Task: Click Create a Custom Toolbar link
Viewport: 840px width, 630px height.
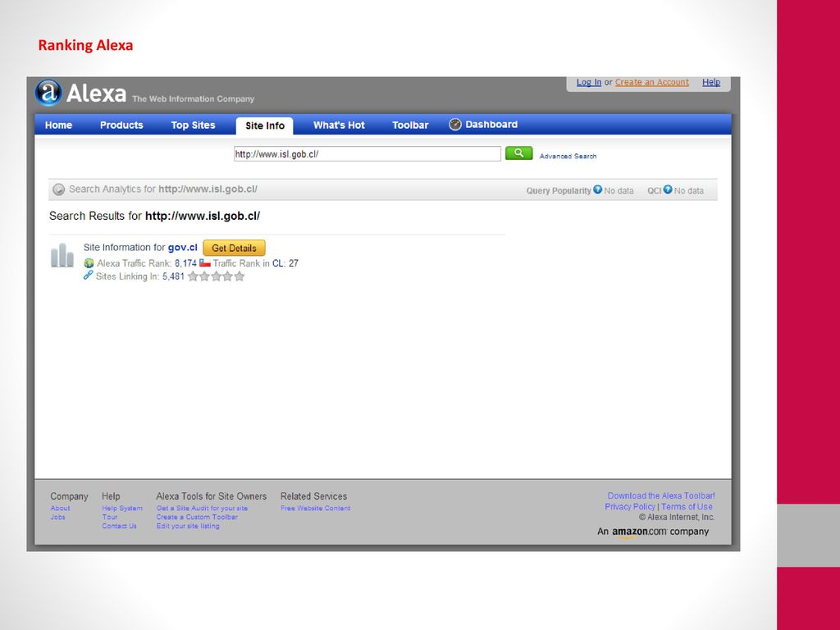Action: pyautogui.click(x=197, y=517)
